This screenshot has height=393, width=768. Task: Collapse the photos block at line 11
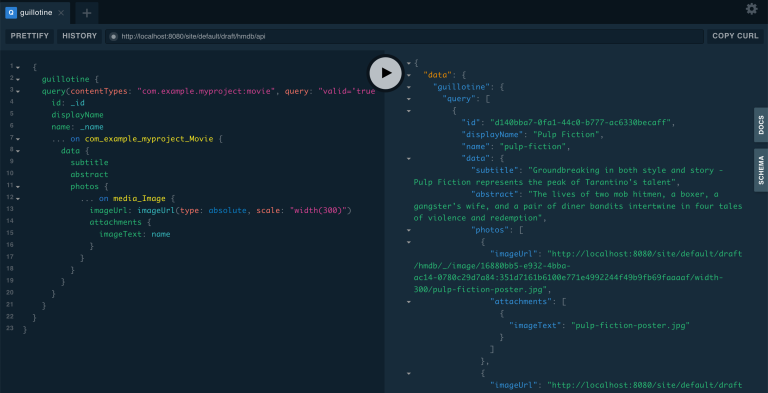[18, 187]
